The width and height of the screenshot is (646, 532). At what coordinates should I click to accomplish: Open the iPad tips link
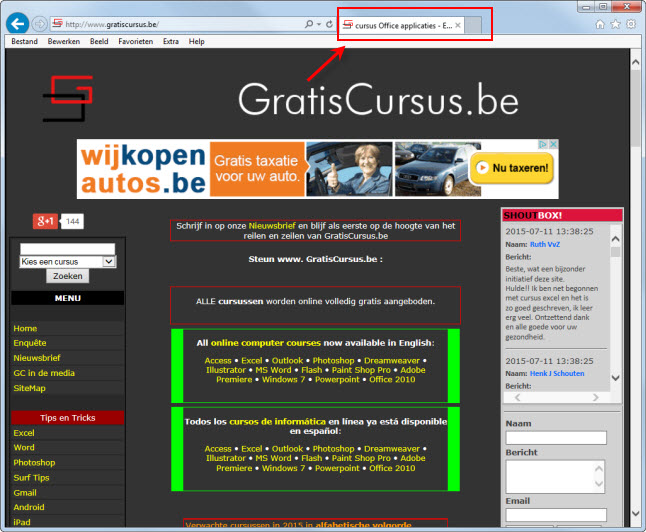point(21,522)
